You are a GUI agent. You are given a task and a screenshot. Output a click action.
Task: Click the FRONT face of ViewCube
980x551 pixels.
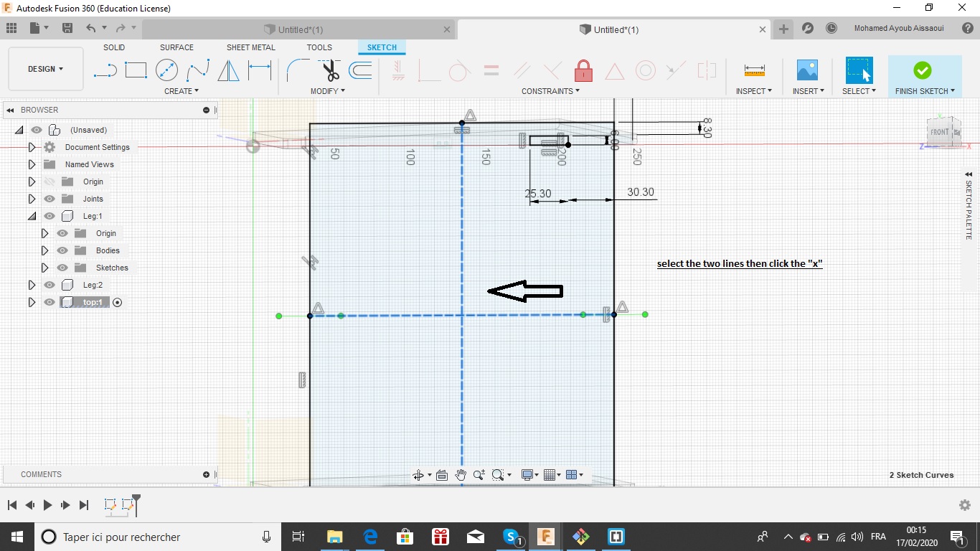point(939,133)
